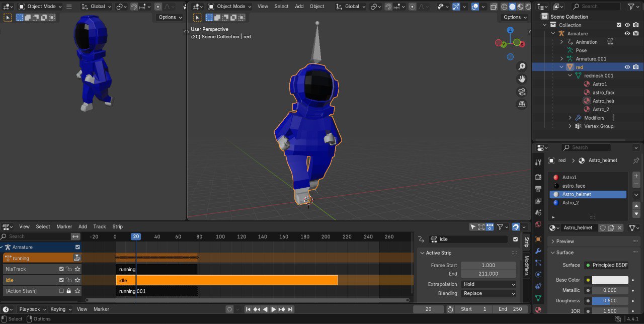The width and height of the screenshot is (644, 324).
Task: Enable the Action Stash track checkbox
Action: [61, 291]
